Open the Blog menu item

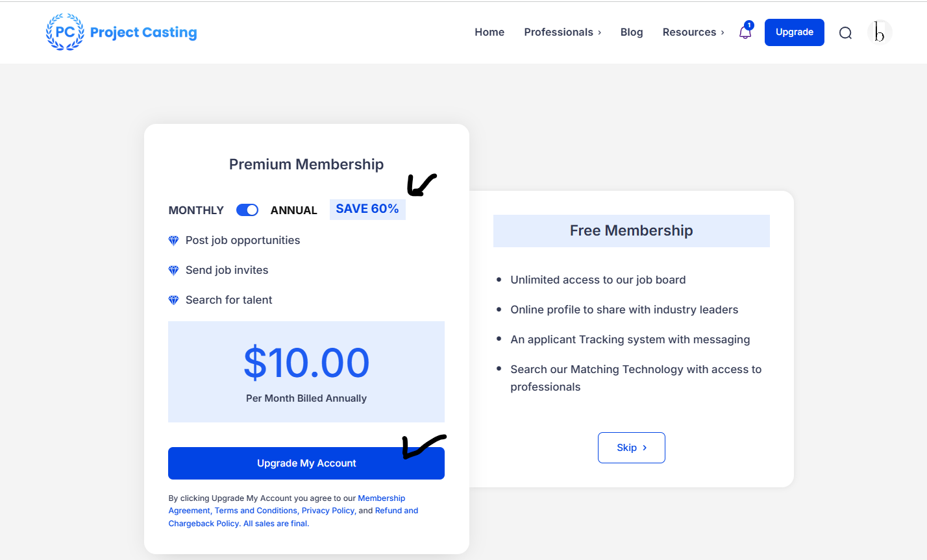pyautogui.click(x=632, y=32)
